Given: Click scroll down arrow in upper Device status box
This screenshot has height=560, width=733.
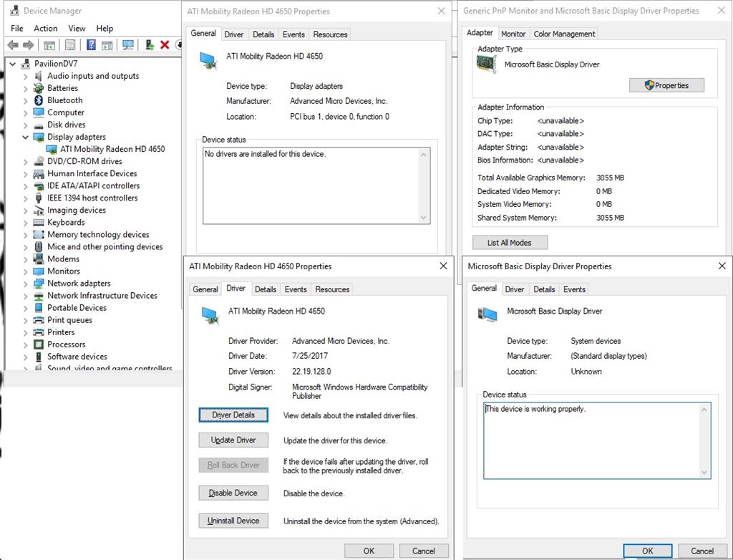Looking at the screenshot, I should 424,218.
